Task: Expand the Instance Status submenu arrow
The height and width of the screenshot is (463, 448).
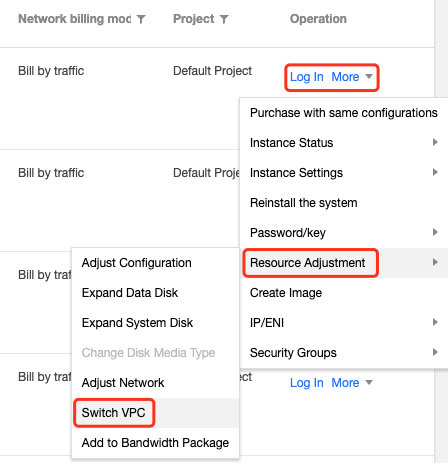Action: pyautogui.click(x=435, y=142)
